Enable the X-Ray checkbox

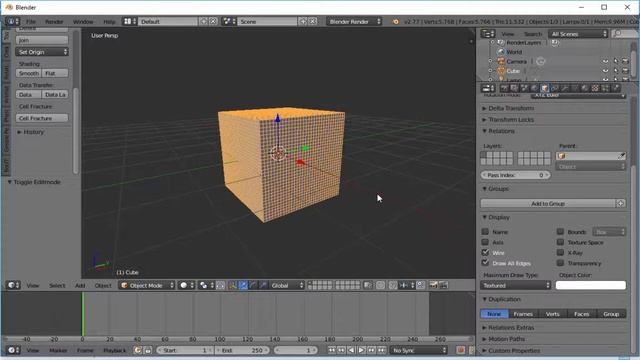pyautogui.click(x=560, y=252)
